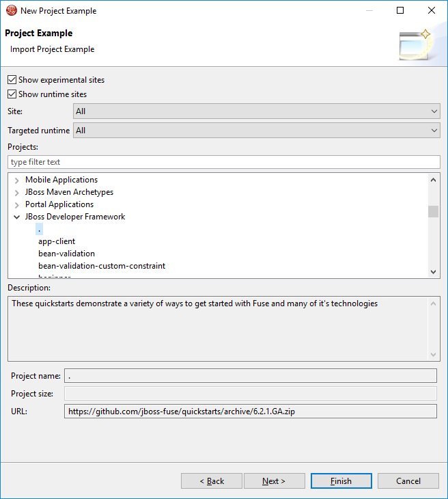Open the Site dropdown
Screen dimensions: 448x499
coord(256,111)
